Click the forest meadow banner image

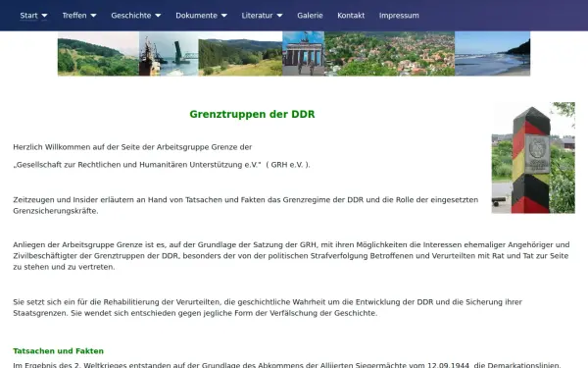[x=240, y=54]
